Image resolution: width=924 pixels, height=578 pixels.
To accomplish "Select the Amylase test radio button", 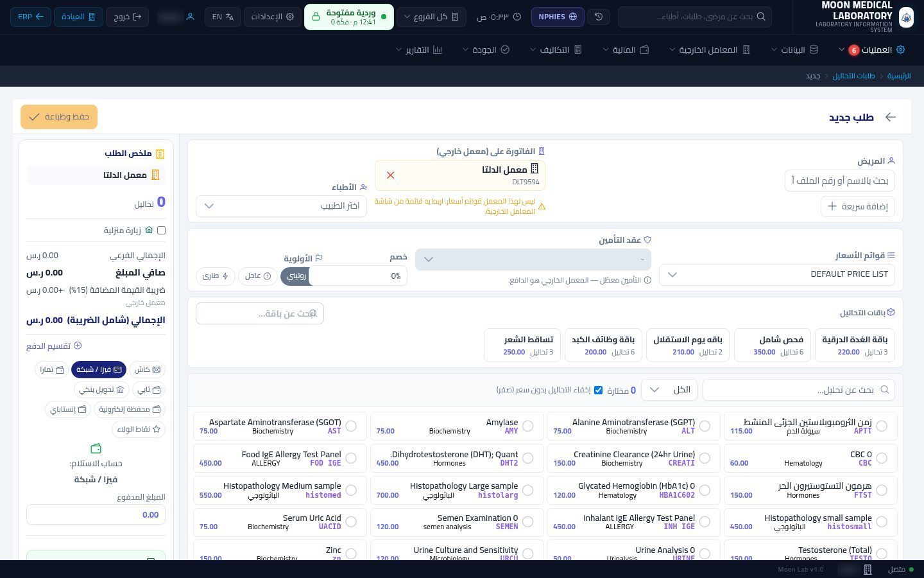I will pyautogui.click(x=527, y=426).
